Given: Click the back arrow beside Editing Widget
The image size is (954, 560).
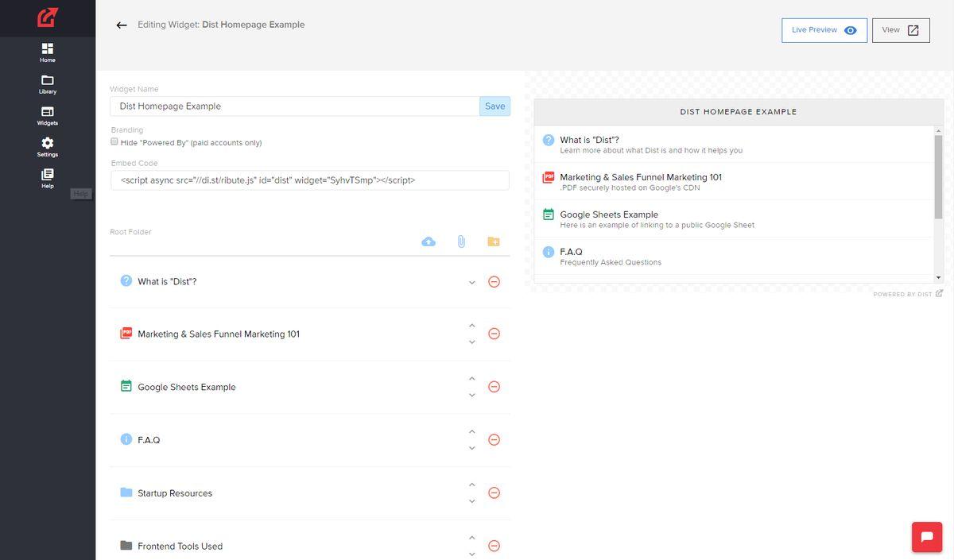Looking at the screenshot, I should 122,25.
